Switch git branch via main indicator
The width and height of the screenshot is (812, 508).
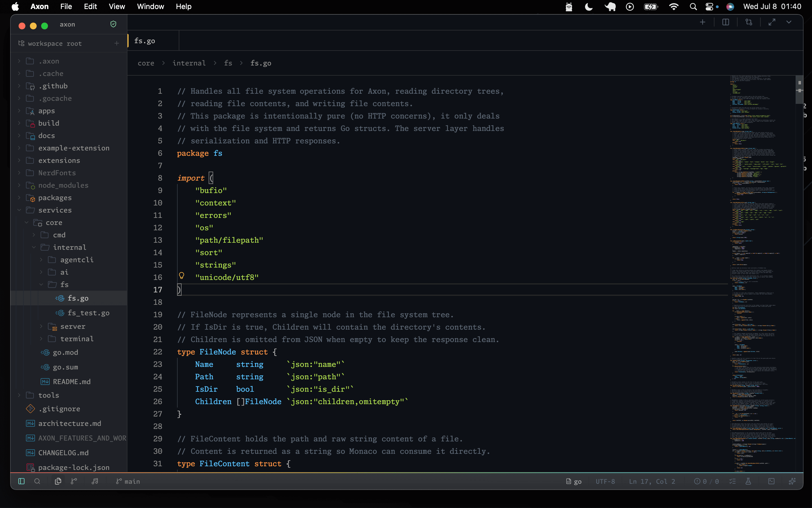128,481
